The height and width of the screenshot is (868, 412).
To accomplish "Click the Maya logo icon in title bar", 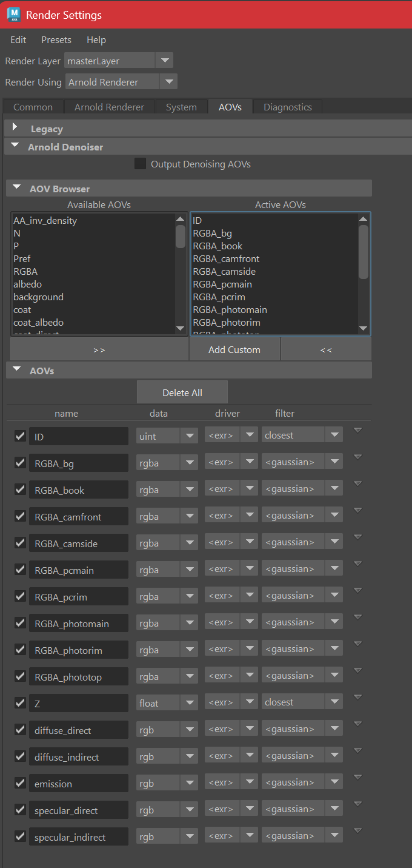I will 13,14.
